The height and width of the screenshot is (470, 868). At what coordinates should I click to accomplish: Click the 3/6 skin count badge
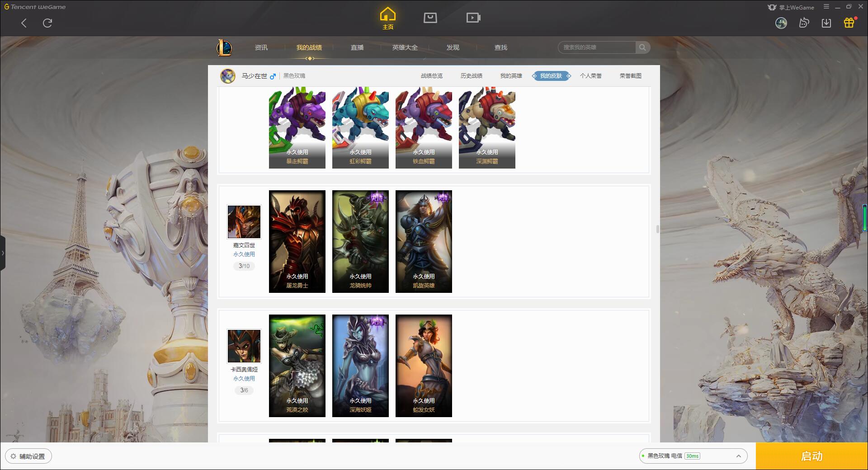click(x=244, y=390)
